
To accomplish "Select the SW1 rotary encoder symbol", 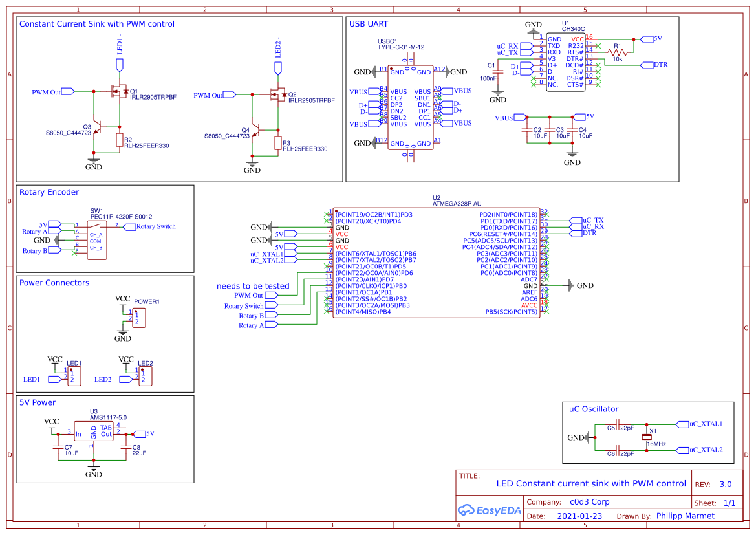I will pyautogui.click(x=97, y=240).
